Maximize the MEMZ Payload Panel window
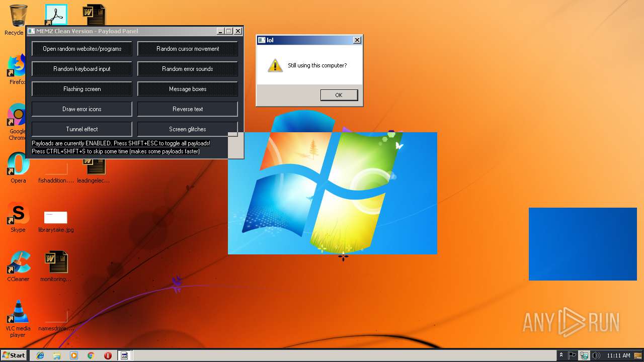Viewport: 644px width, 362px height. coord(228,31)
